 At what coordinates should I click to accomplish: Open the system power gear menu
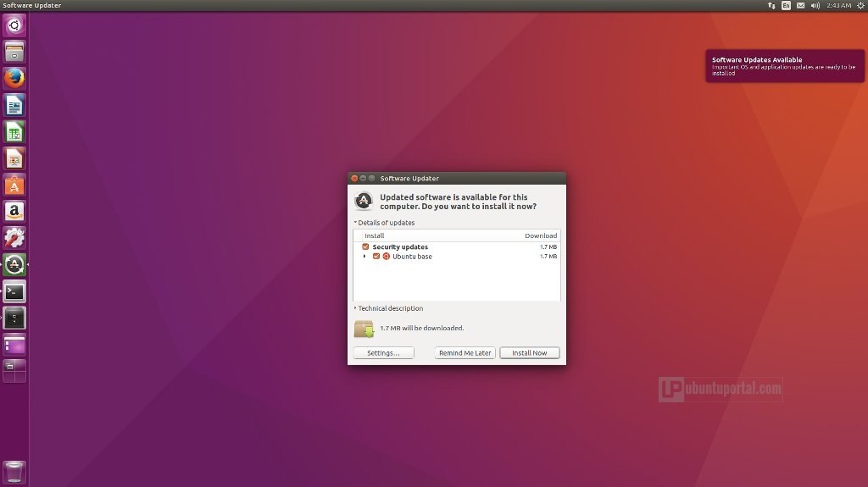(861, 6)
